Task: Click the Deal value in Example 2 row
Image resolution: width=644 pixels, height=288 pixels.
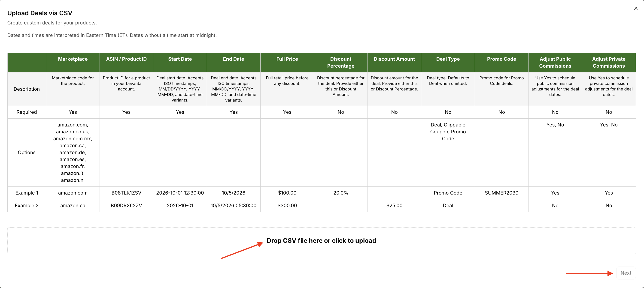Action: click(x=448, y=206)
